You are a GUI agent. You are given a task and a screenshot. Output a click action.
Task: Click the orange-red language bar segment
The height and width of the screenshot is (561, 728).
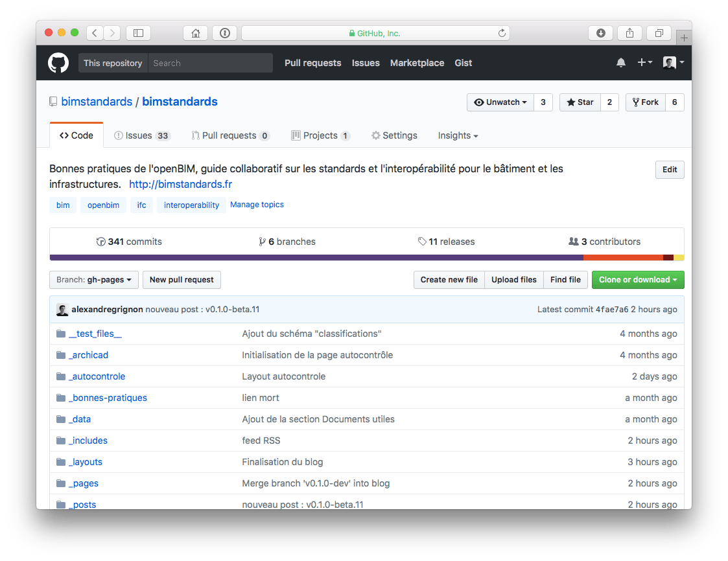pyautogui.click(x=624, y=258)
